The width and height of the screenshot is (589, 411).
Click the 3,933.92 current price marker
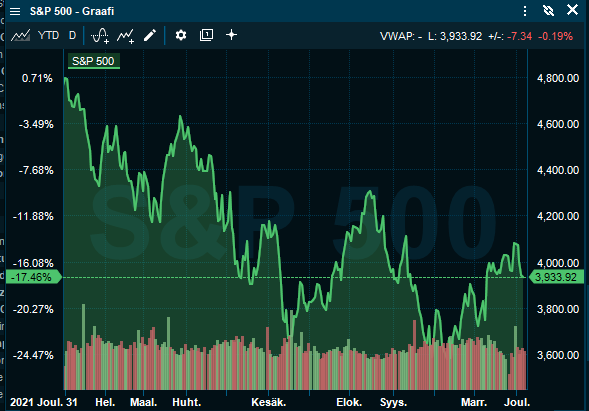click(x=556, y=277)
